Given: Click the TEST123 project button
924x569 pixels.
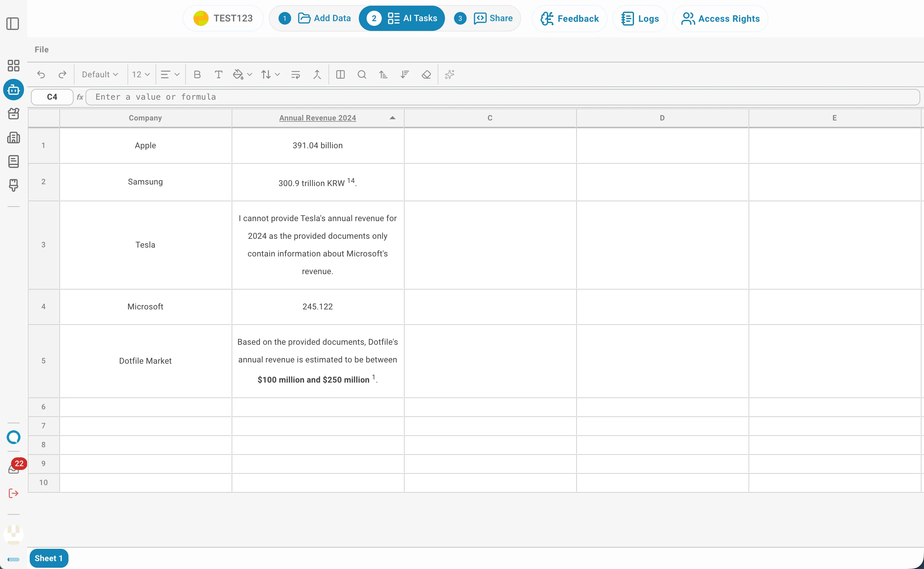Looking at the screenshot, I should pos(223,18).
